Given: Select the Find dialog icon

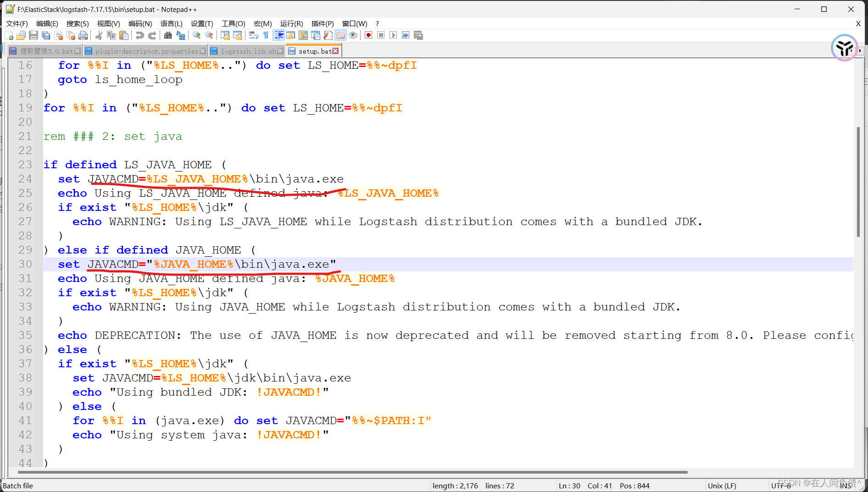Looking at the screenshot, I should click(167, 35).
